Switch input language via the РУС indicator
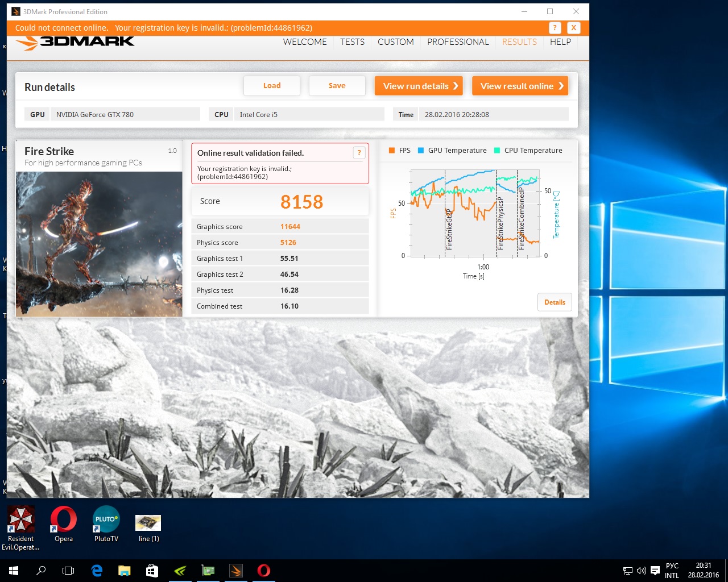This screenshot has height=582, width=728. coord(672,571)
